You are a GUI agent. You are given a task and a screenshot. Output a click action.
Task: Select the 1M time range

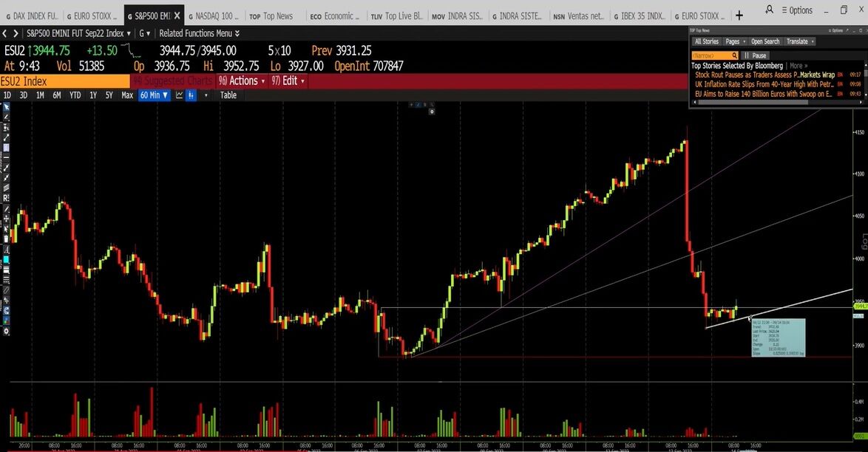[40, 95]
